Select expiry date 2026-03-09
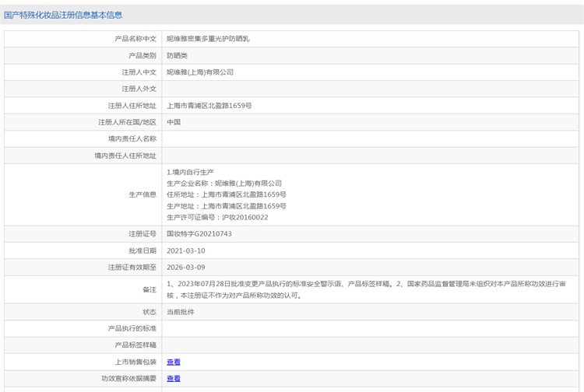This screenshot has width=584, height=392. pyautogui.click(x=186, y=267)
